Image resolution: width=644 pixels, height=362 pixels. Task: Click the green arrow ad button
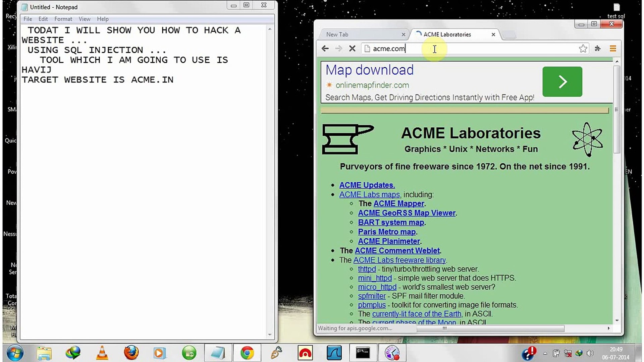pos(562,81)
